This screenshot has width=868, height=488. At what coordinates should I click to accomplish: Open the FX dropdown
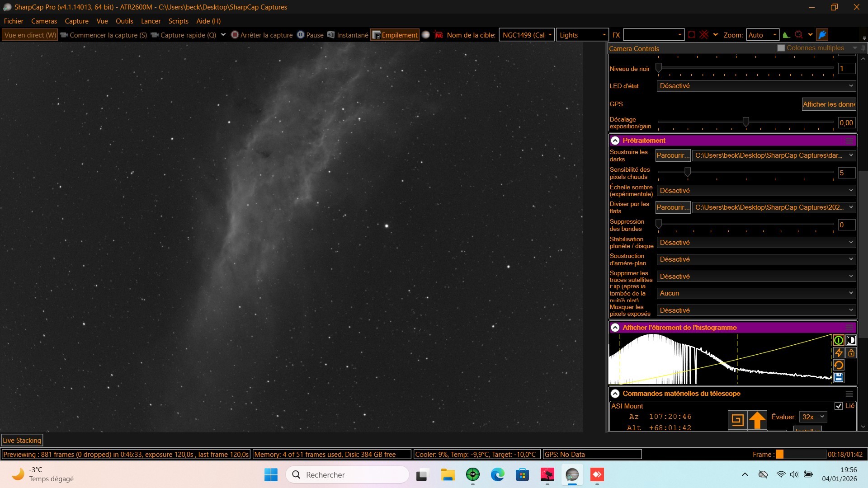tap(653, 35)
